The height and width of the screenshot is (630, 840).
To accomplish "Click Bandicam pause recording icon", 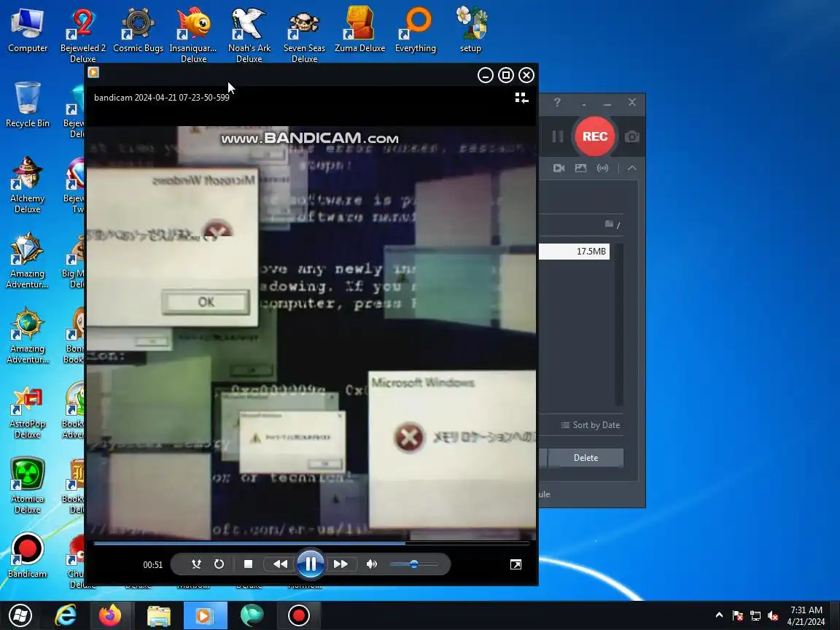I will (557, 136).
